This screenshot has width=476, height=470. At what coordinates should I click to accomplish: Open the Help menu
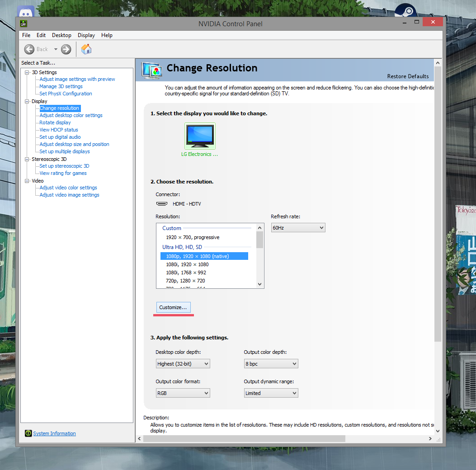click(x=107, y=35)
